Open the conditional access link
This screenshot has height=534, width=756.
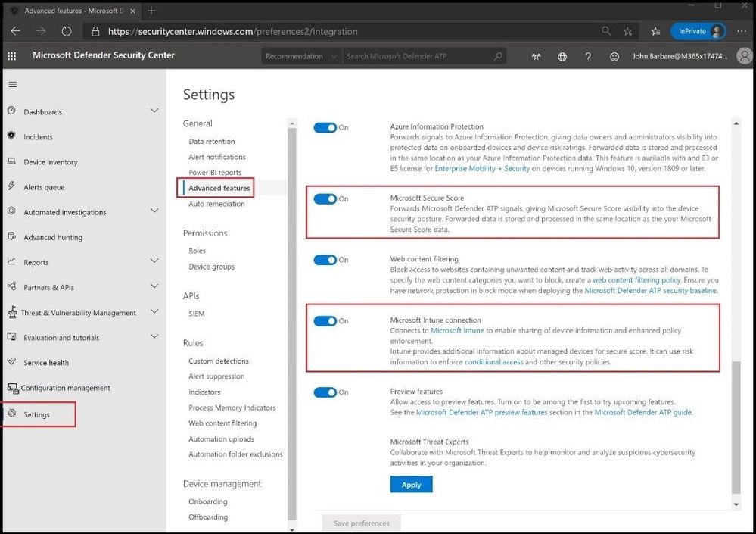click(493, 362)
